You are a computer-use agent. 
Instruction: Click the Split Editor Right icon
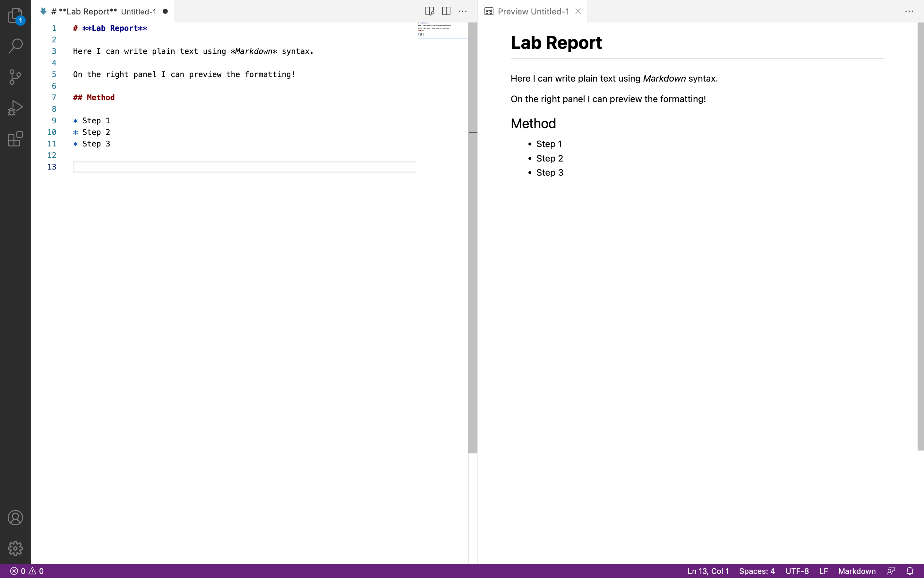tap(446, 11)
